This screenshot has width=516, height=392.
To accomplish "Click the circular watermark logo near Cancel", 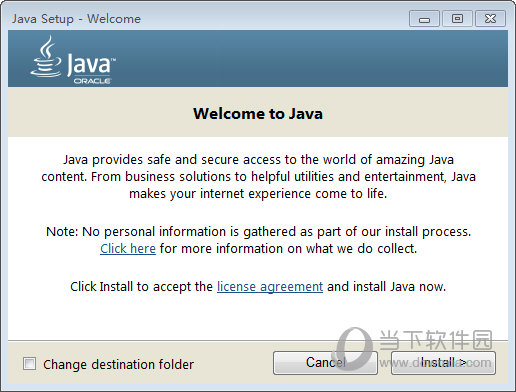I will tap(354, 349).
